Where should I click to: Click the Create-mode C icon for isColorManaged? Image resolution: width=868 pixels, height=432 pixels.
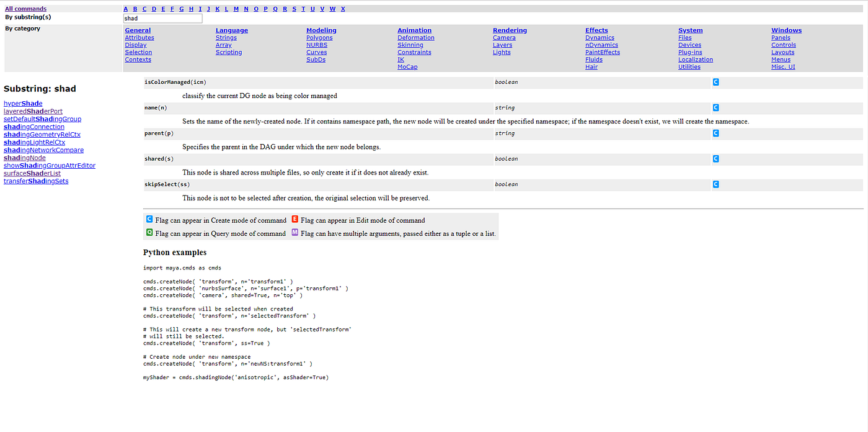click(x=715, y=82)
